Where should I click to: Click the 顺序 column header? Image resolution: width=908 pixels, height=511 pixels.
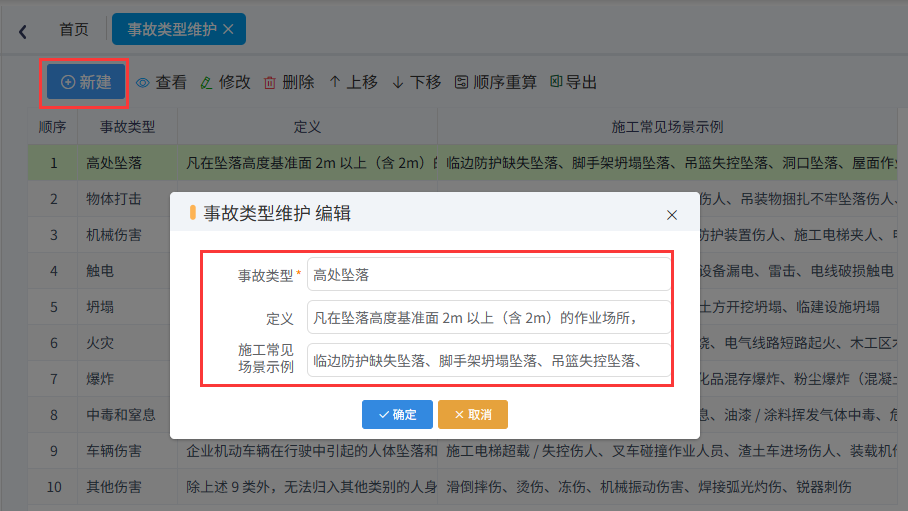(52, 127)
